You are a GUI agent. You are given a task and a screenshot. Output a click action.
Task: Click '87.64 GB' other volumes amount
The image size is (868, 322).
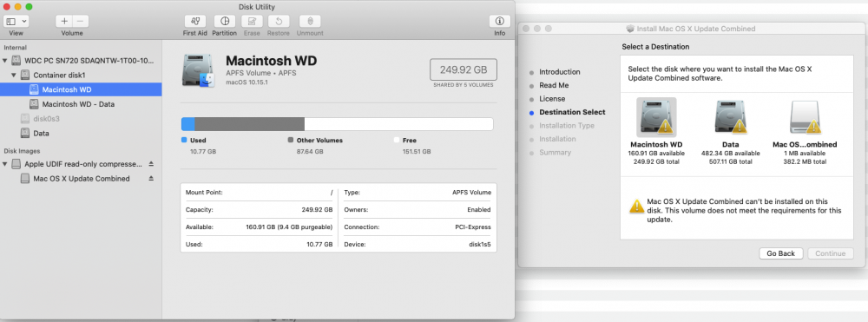coord(310,151)
